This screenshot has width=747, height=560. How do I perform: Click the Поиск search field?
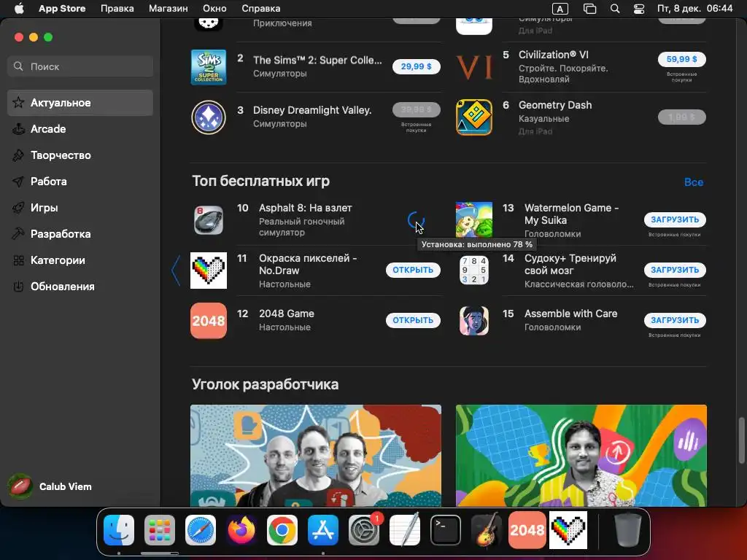(x=80, y=66)
